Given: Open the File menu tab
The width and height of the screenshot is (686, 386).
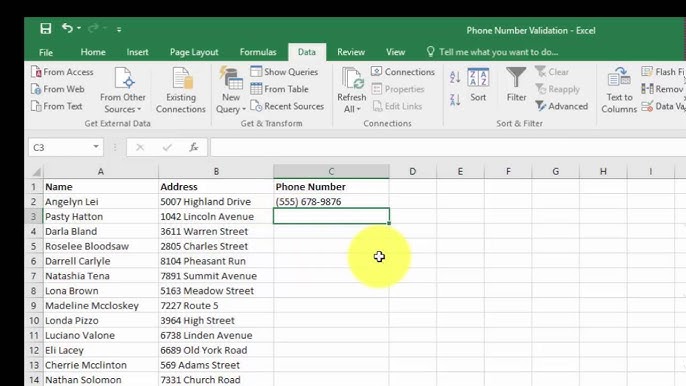Looking at the screenshot, I should pyautogui.click(x=46, y=53).
